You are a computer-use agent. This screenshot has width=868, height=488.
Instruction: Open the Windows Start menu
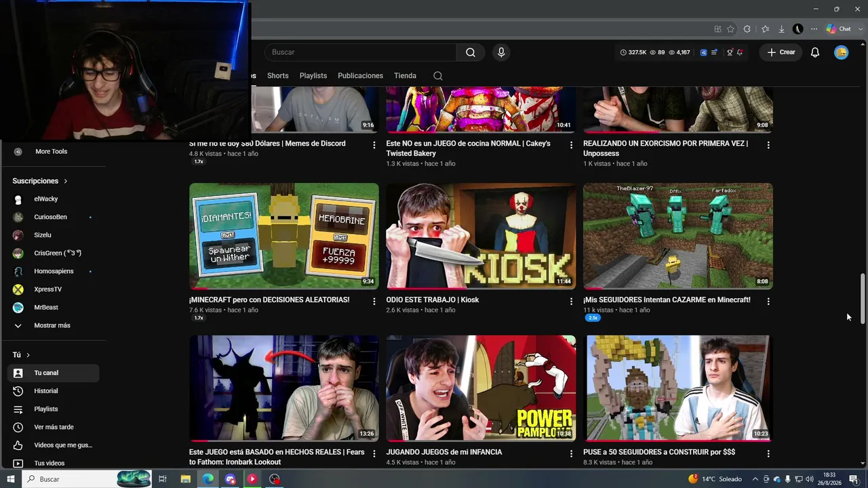[10, 479]
